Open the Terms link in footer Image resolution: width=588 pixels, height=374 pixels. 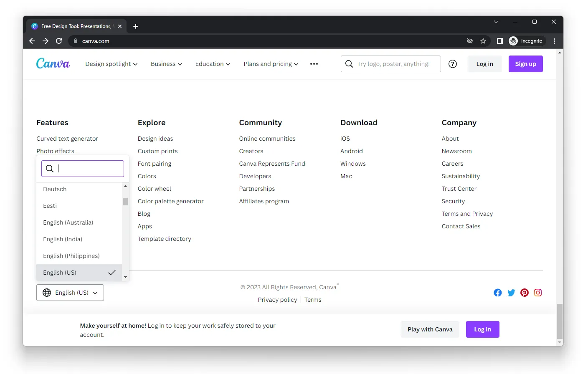(x=313, y=300)
